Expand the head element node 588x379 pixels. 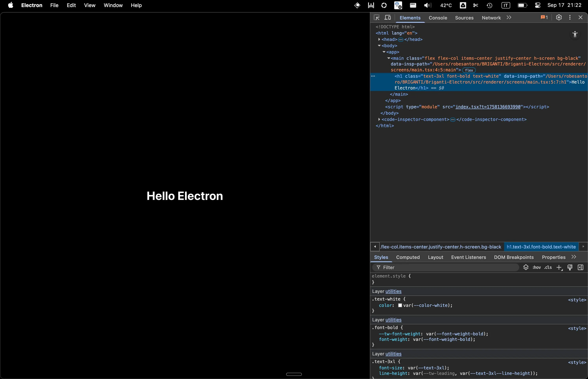pos(379,39)
